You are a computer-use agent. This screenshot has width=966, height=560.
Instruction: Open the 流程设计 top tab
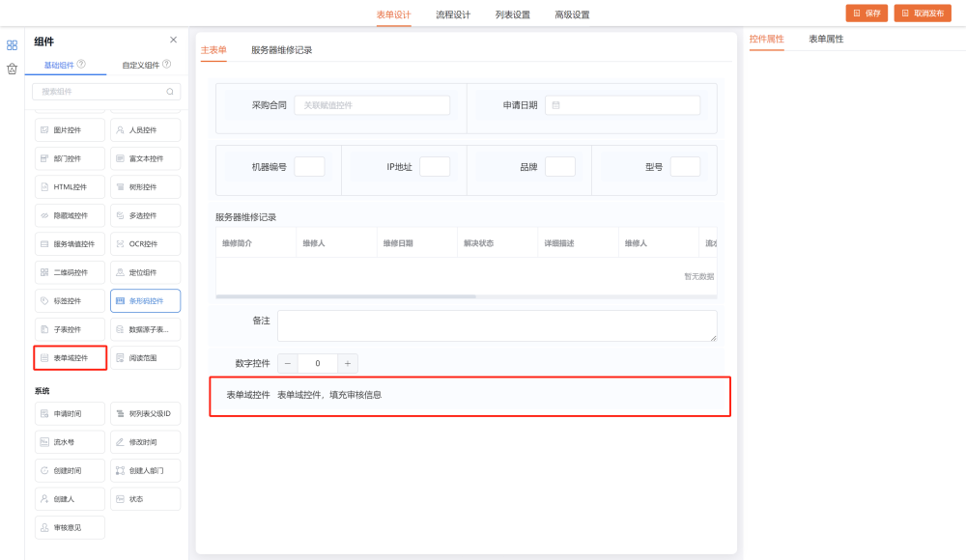click(453, 14)
